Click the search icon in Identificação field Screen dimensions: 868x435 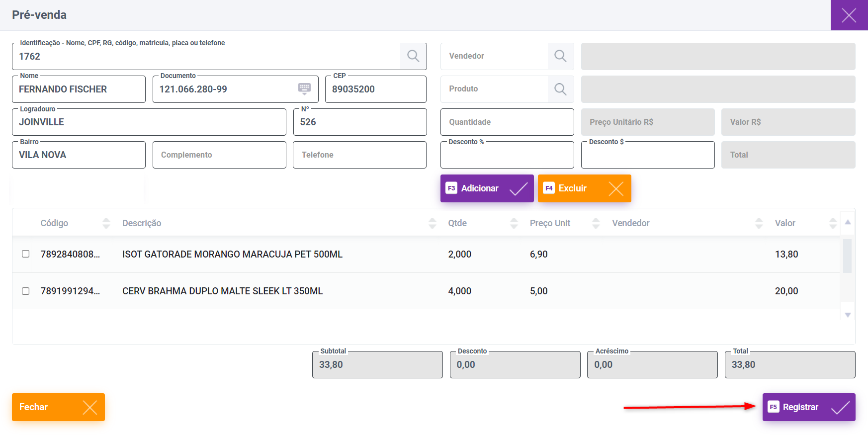[x=413, y=56]
